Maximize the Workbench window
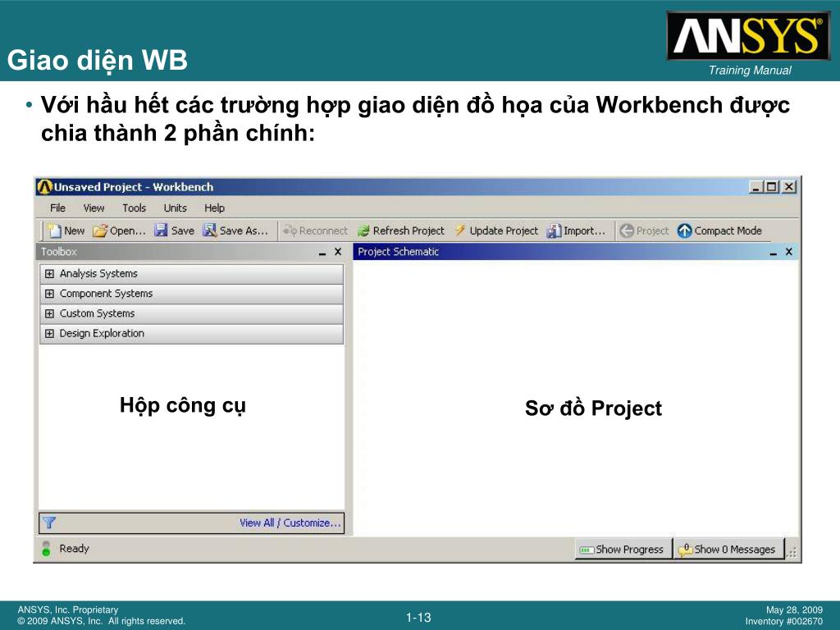 pos(772,187)
